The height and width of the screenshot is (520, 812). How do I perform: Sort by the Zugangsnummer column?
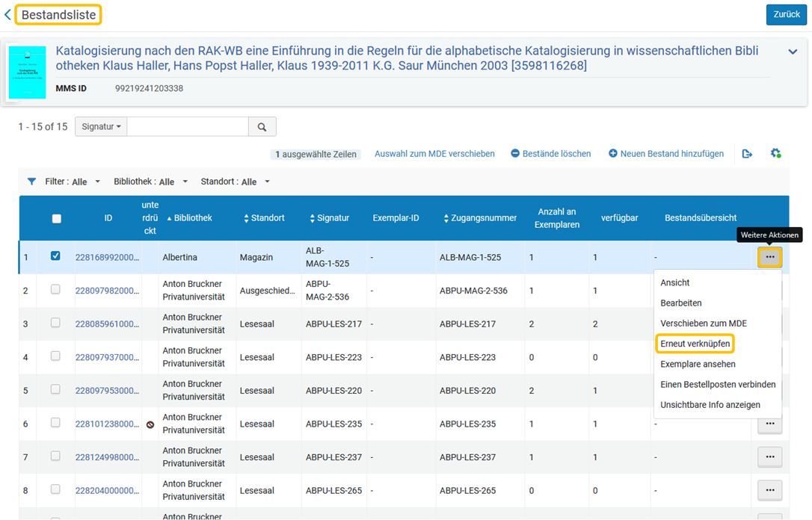coord(480,218)
